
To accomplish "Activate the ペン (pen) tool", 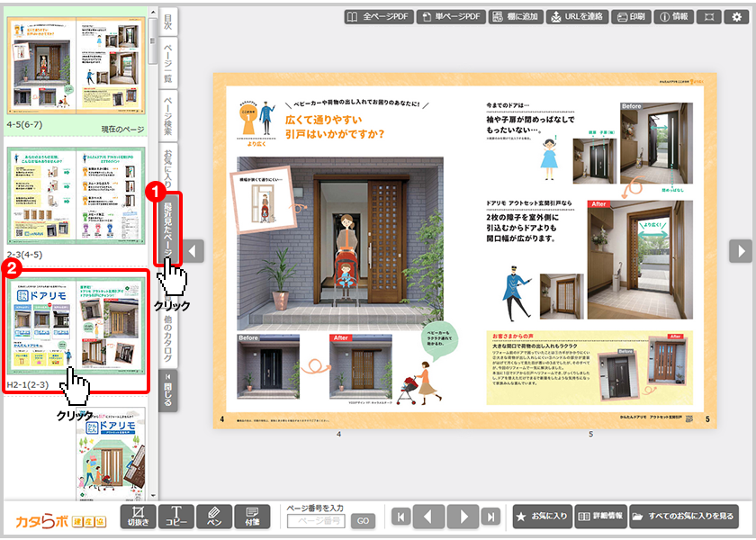I will click(214, 516).
